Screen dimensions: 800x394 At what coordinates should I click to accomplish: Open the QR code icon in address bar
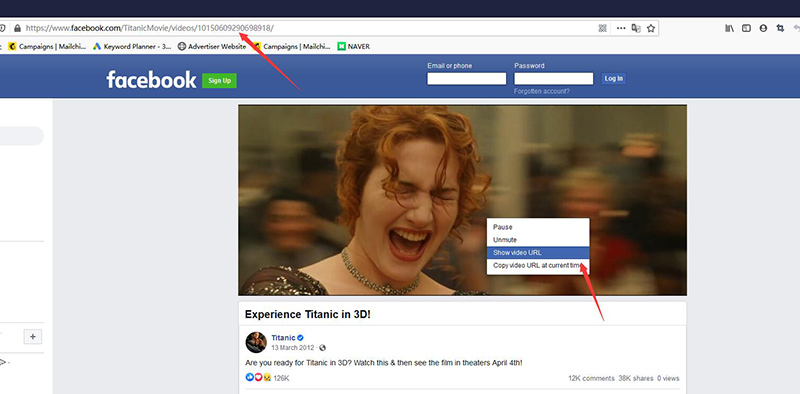[603, 29]
